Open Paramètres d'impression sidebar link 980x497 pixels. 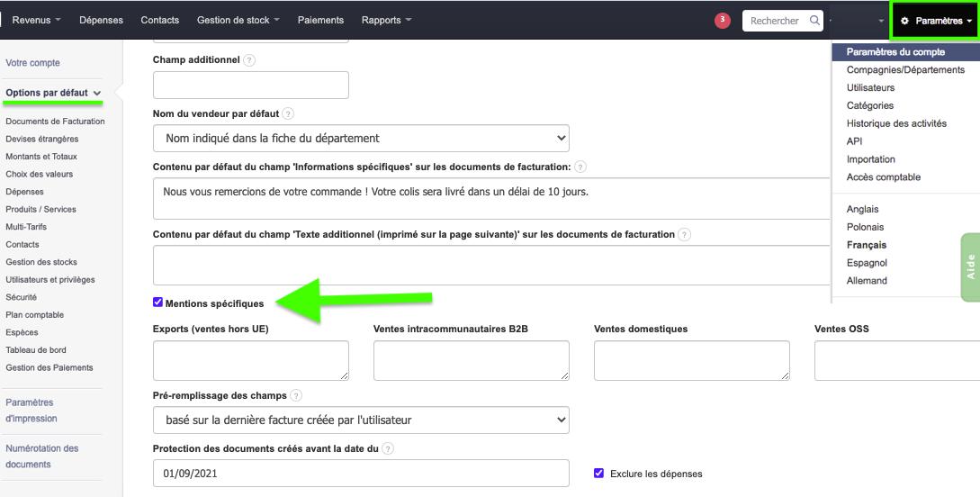tap(31, 410)
